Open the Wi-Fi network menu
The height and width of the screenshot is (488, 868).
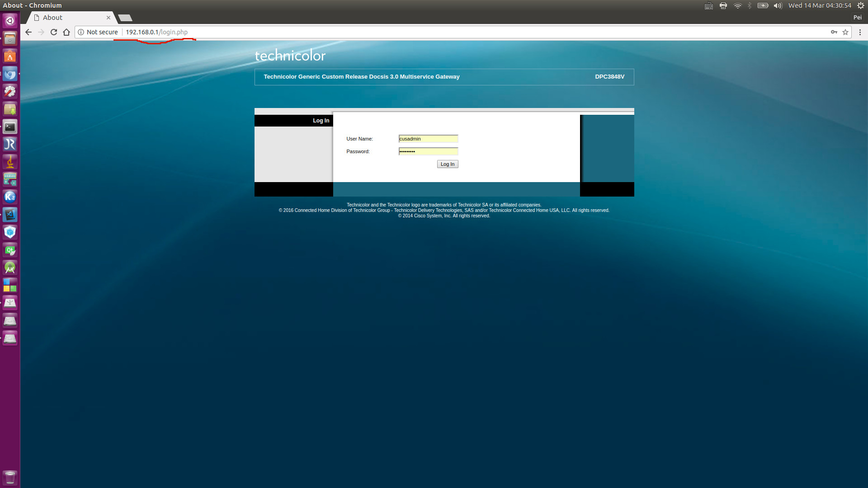737,5
